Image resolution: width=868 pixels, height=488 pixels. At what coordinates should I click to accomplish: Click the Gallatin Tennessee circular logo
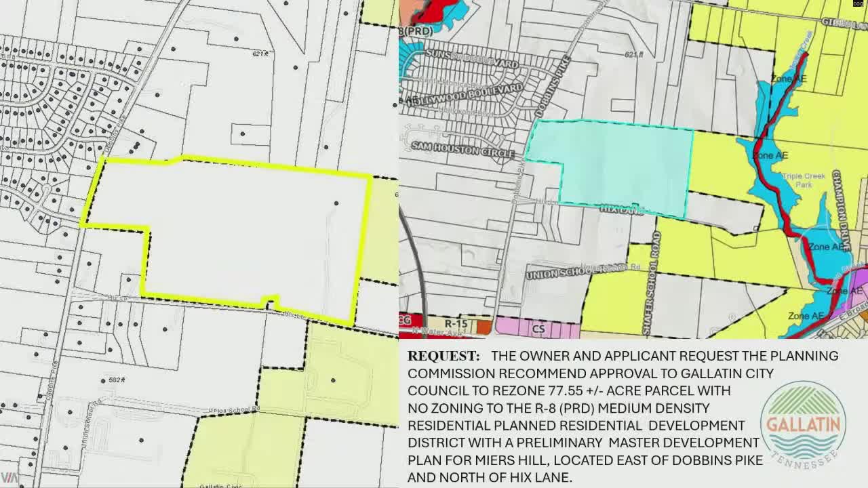click(804, 425)
